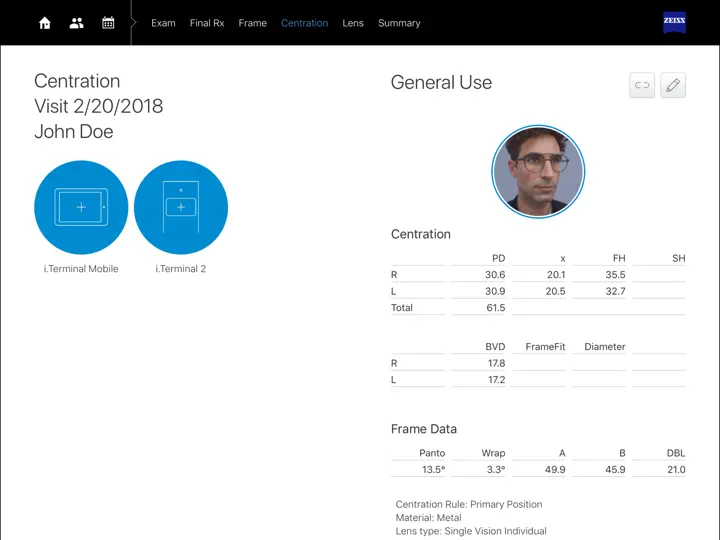
Task: Open the Final Rx tab
Action: (207, 23)
